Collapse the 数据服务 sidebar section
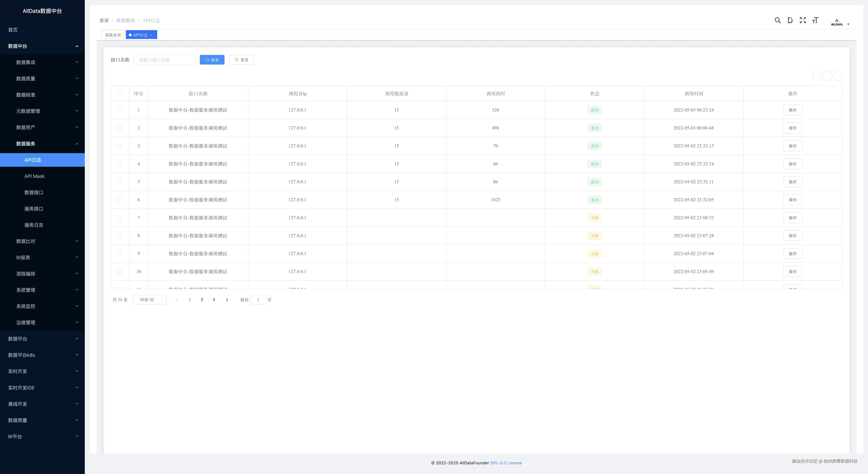Image resolution: width=868 pixels, height=474 pixels. [x=42, y=144]
